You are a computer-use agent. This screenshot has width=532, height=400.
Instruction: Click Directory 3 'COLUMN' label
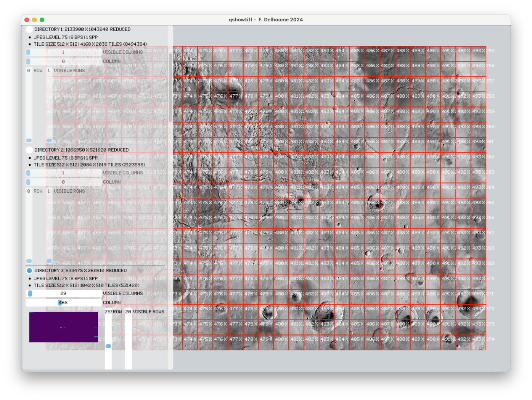click(112, 303)
